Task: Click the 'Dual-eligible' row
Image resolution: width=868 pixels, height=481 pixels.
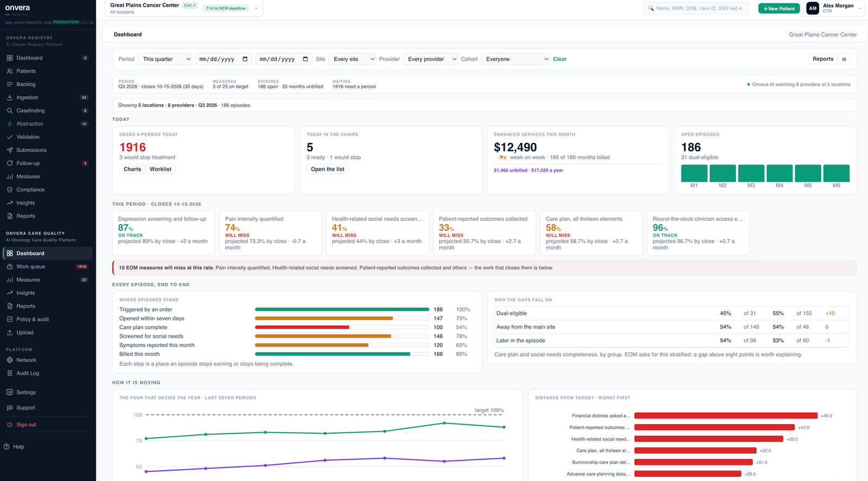Action: click(672, 313)
